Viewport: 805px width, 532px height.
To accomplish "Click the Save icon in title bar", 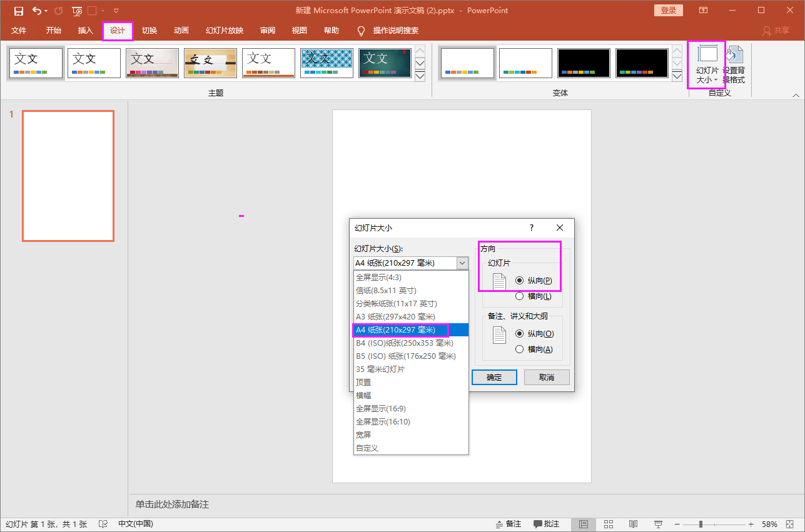I will pos(19,11).
